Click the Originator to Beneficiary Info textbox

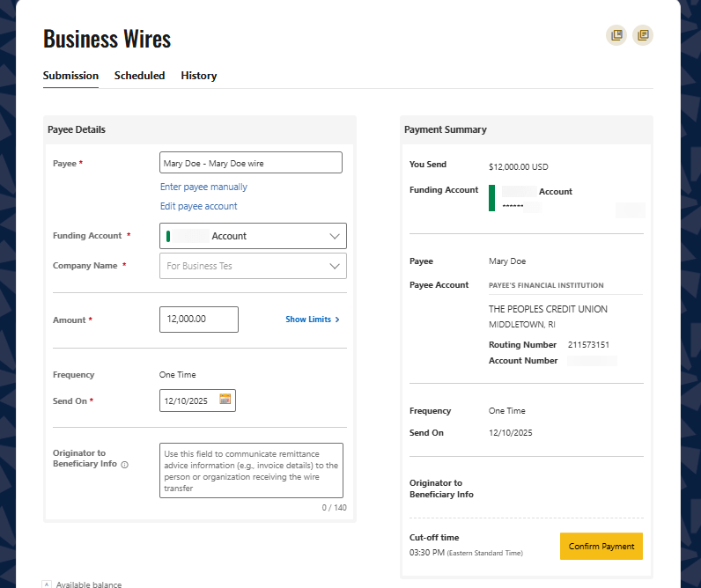(251, 471)
